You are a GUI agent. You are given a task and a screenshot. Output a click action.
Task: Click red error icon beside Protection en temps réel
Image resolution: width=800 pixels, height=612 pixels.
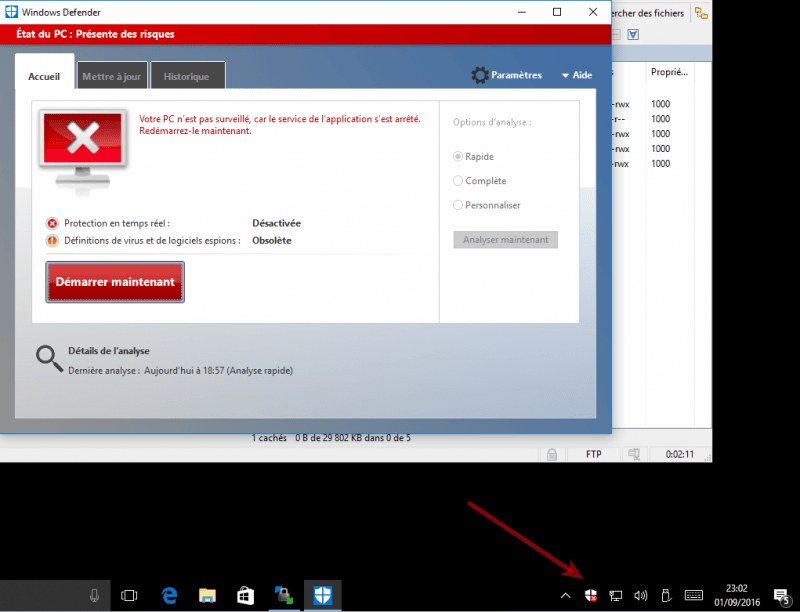52,223
